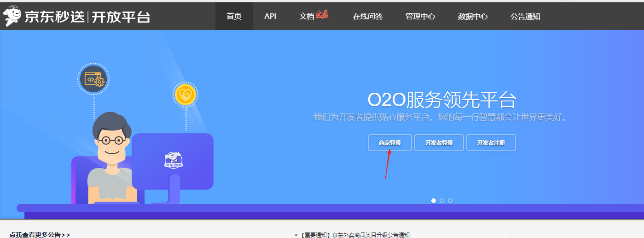This screenshot has width=644, height=238.
Task: Click the 开放平台 header title
Action: 121,17
